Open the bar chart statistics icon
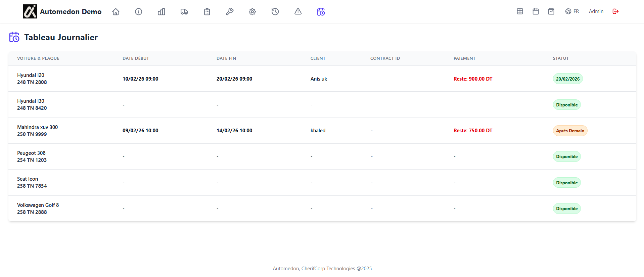644x277 pixels. click(162, 12)
